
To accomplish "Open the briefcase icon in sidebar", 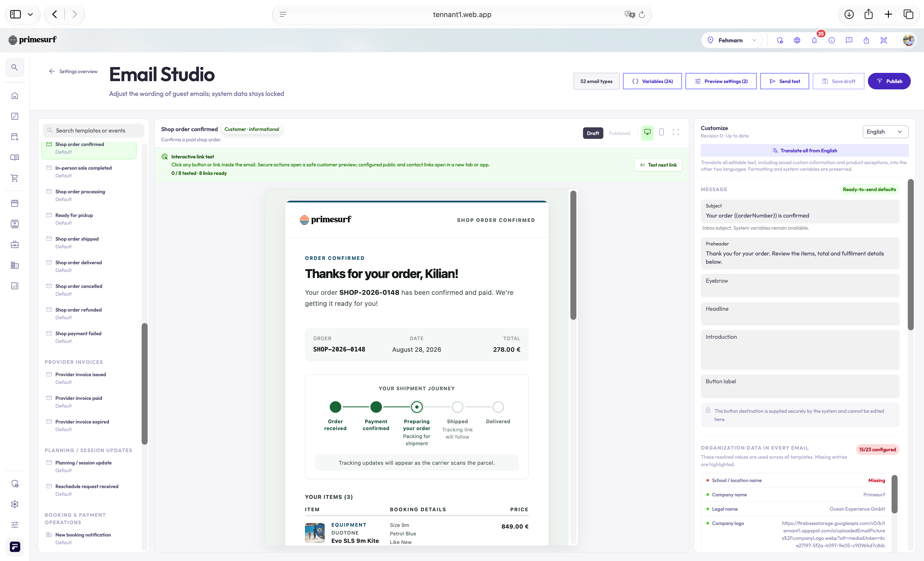I will click(x=15, y=244).
